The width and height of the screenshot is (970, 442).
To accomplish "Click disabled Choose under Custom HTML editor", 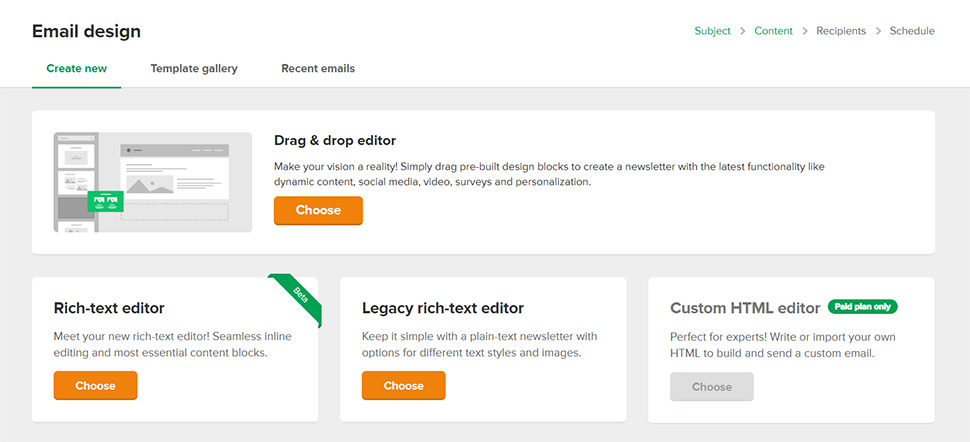I will click(711, 387).
